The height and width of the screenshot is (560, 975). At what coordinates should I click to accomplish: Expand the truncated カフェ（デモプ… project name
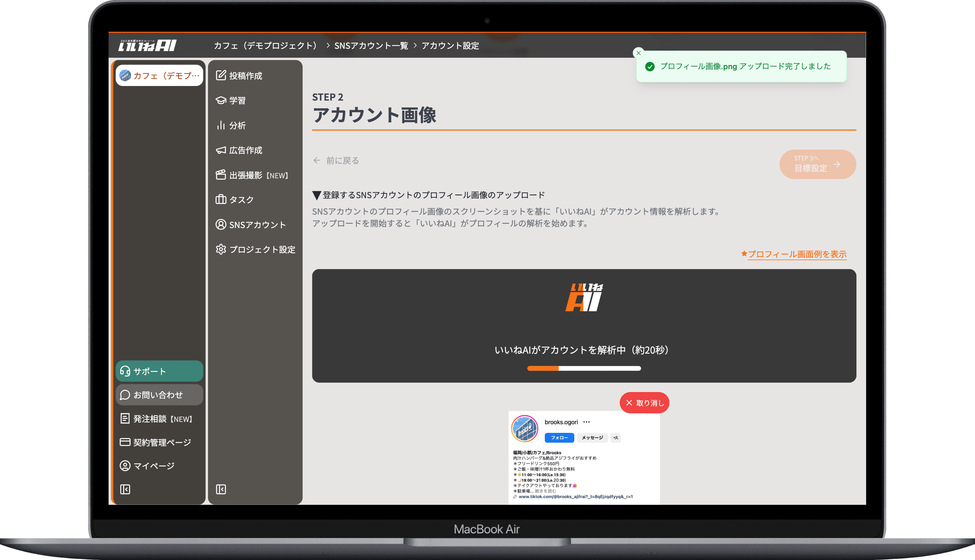[x=159, y=75]
